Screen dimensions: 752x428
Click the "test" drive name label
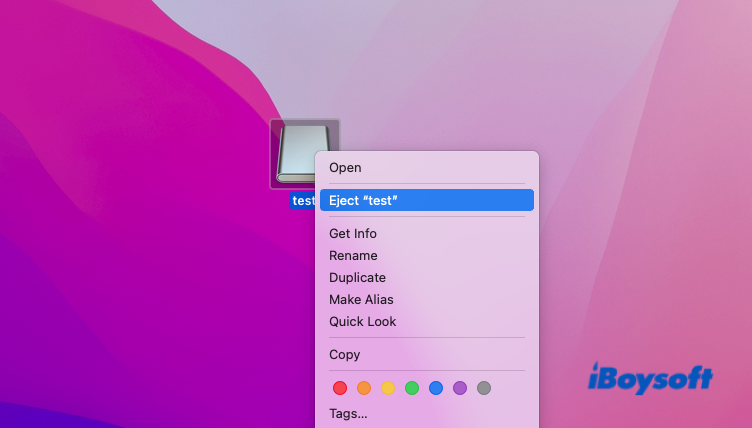pos(302,201)
